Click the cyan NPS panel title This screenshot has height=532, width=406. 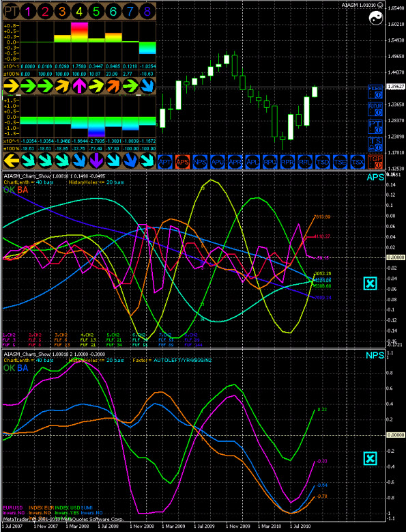[375, 355]
